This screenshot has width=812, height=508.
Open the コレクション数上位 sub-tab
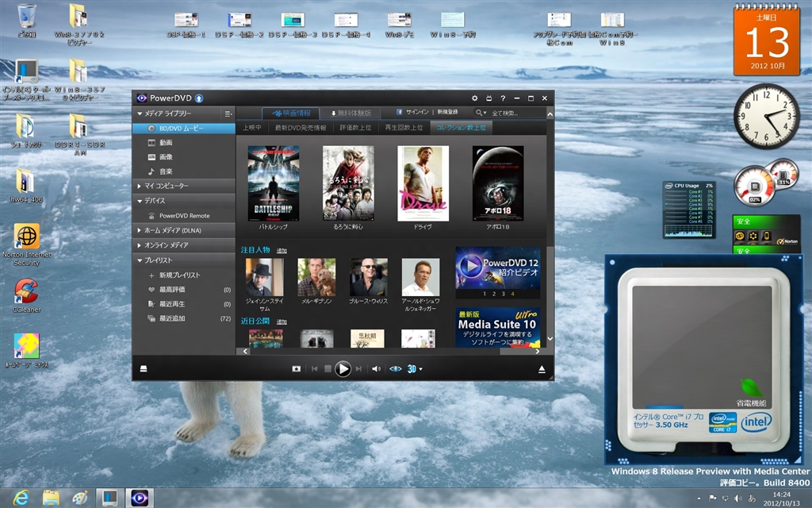point(461,128)
